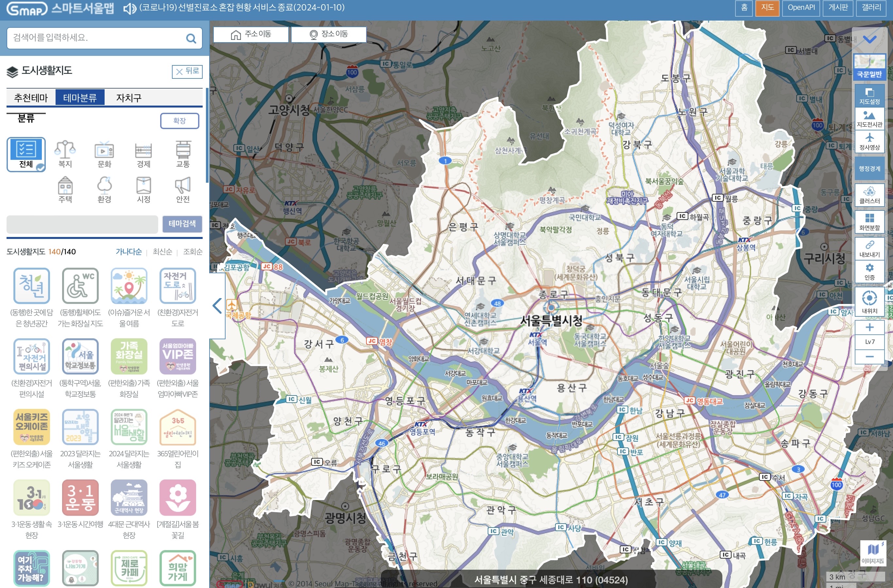The image size is (893, 588).
Task: Click the 내위치 my location icon
Action: point(869,301)
